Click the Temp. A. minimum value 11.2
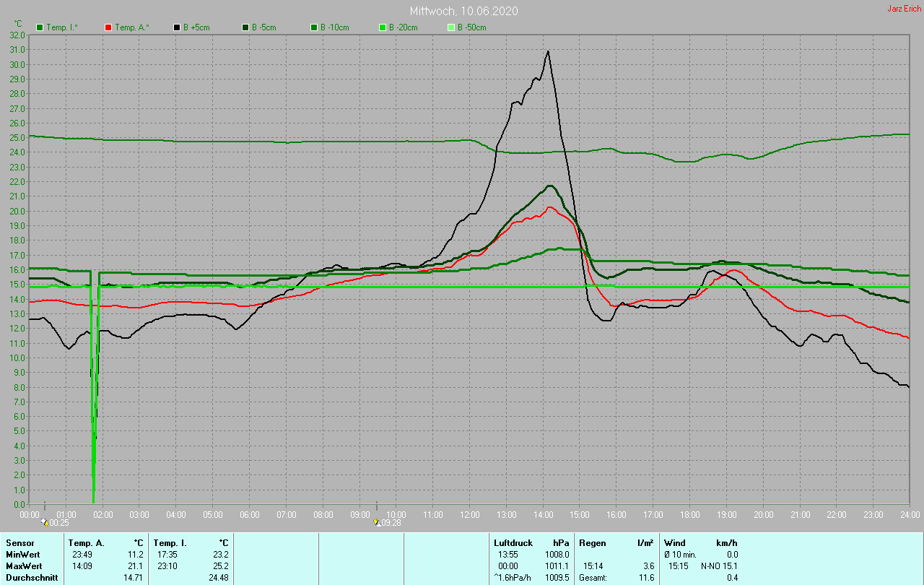Image resolution: width=924 pixels, height=585 pixels. pyautogui.click(x=135, y=554)
